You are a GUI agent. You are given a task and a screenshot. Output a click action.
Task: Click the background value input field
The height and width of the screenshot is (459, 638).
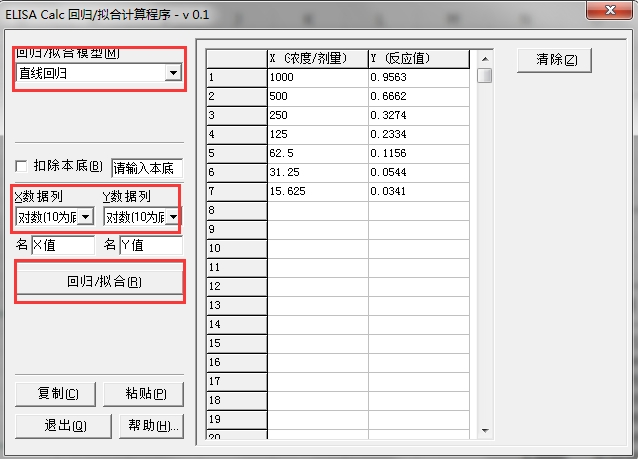[x=146, y=167]
